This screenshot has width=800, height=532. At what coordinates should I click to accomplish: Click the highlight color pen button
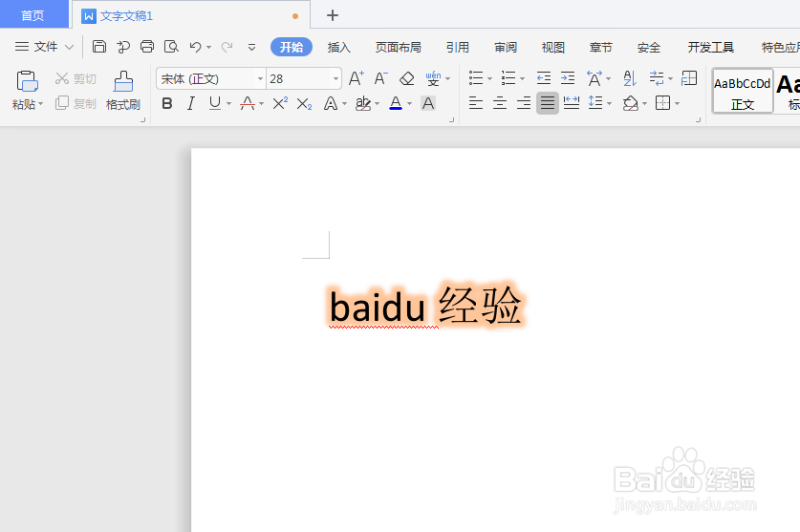pyautogui.click(x=363, y=103)
